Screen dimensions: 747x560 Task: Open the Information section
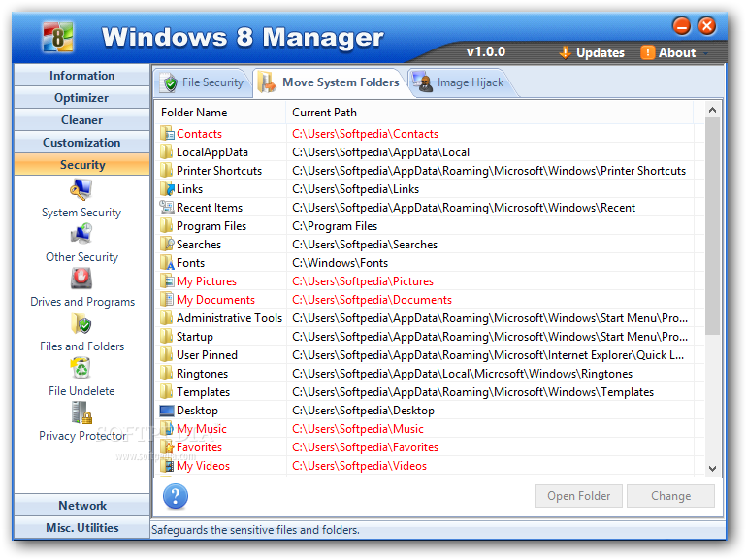(x=81, y=76)
